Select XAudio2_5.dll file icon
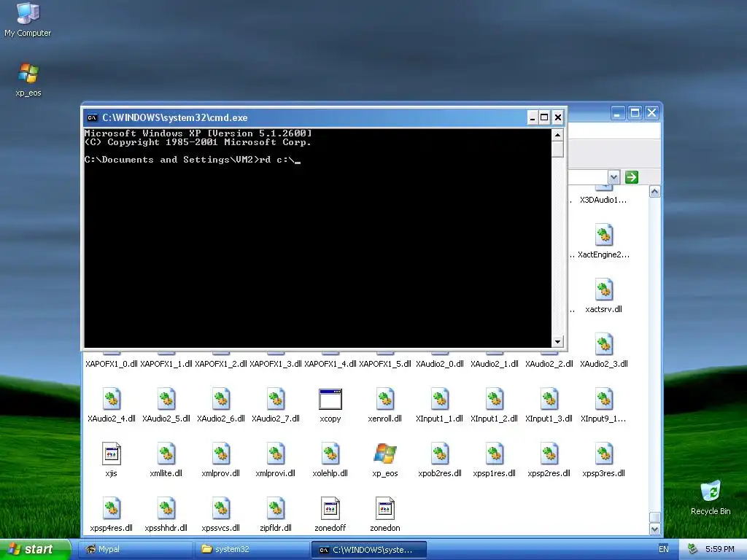Image resolution: width=747 pixels, height=560 pixels. 166,399
